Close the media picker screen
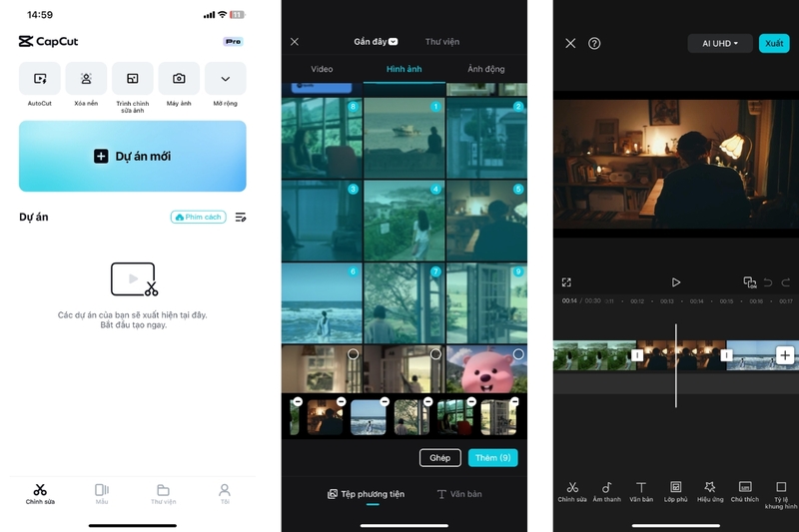The width and height of the screenshot is (799, 532). click(295, 42)
